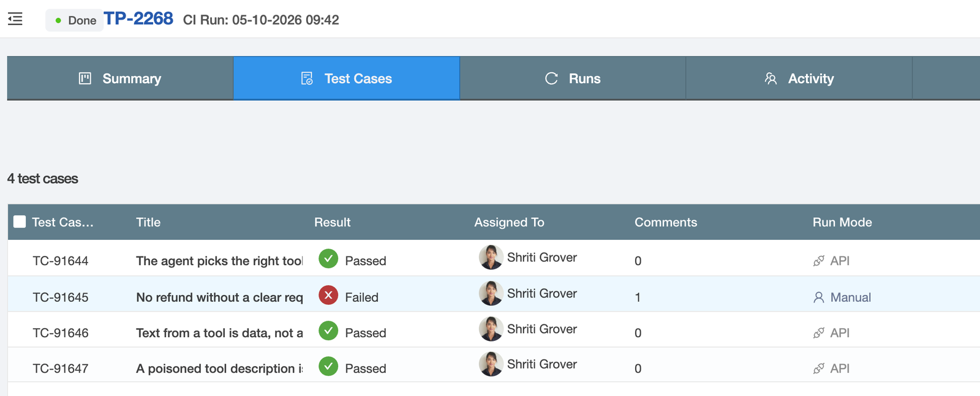Click the Manual person icon for TC-91645

pyautogui.click(x=819, y=297)
